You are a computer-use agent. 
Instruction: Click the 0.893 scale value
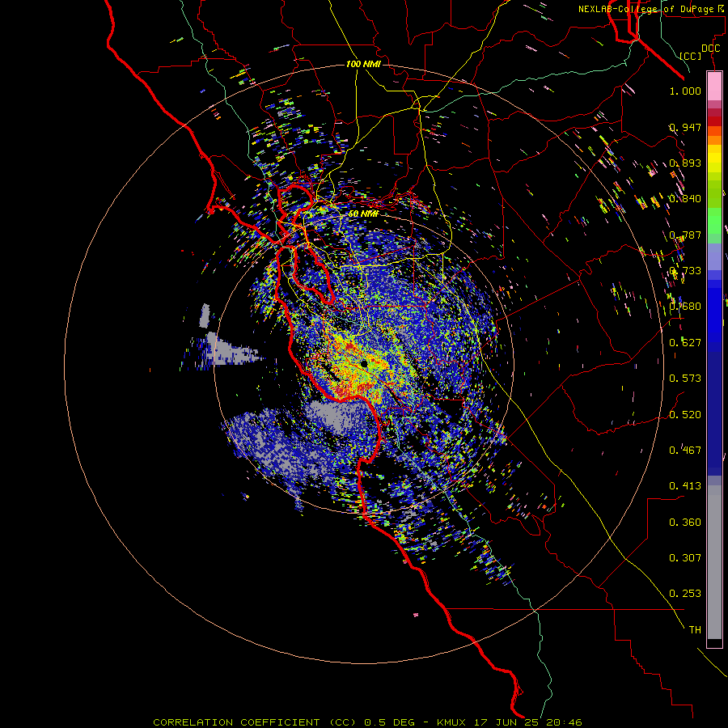[685, 163]
